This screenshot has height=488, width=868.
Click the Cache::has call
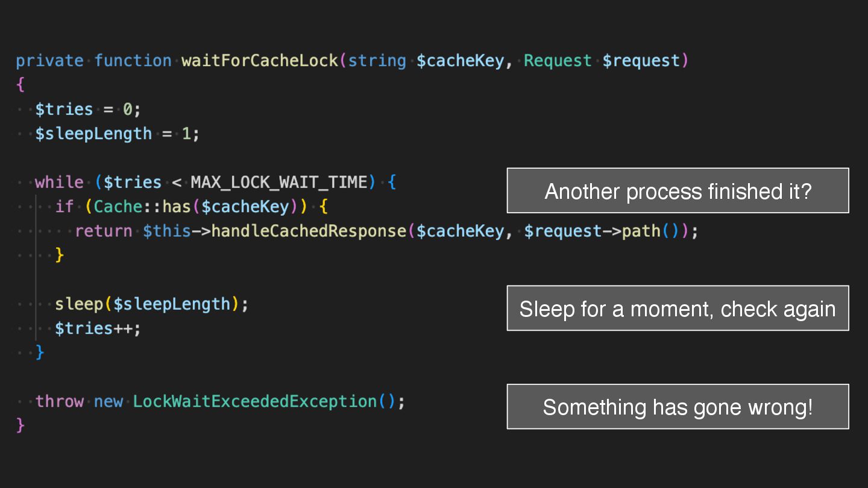click(142, 207)
